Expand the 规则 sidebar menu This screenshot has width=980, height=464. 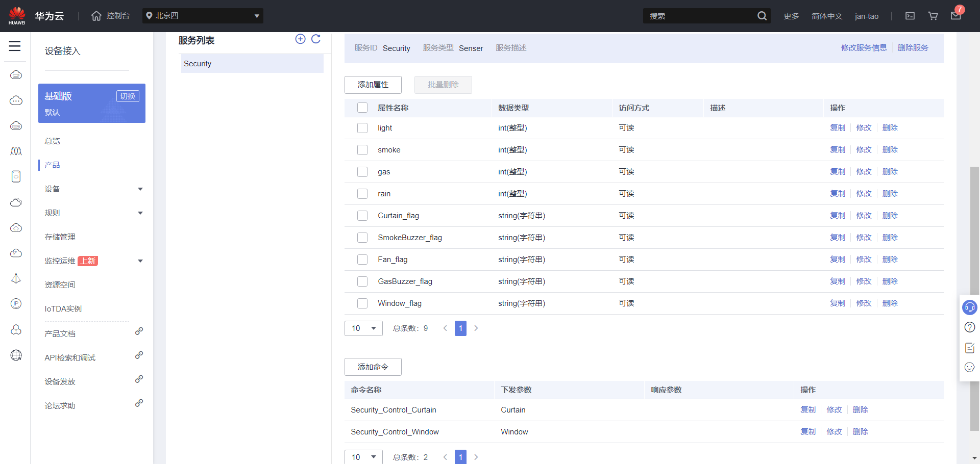tap(140, 213)
